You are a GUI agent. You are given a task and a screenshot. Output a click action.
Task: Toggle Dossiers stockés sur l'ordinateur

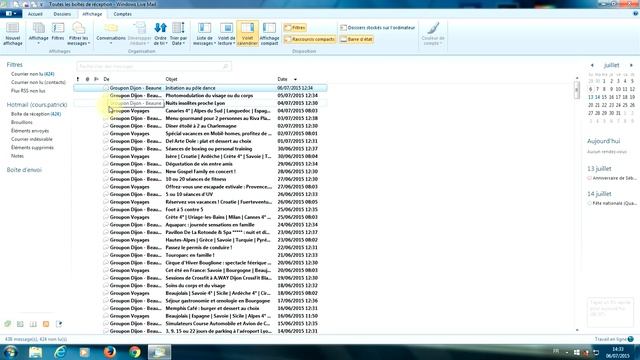[378, 28]
